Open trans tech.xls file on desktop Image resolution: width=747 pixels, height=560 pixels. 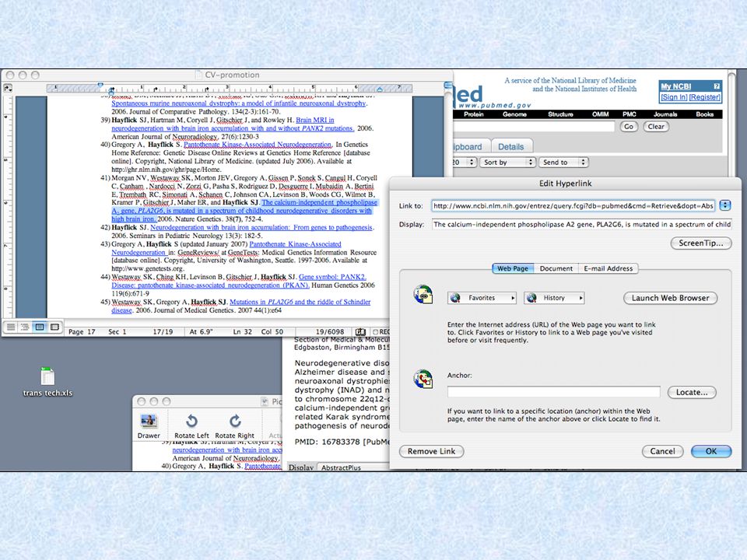coord(47,382)
